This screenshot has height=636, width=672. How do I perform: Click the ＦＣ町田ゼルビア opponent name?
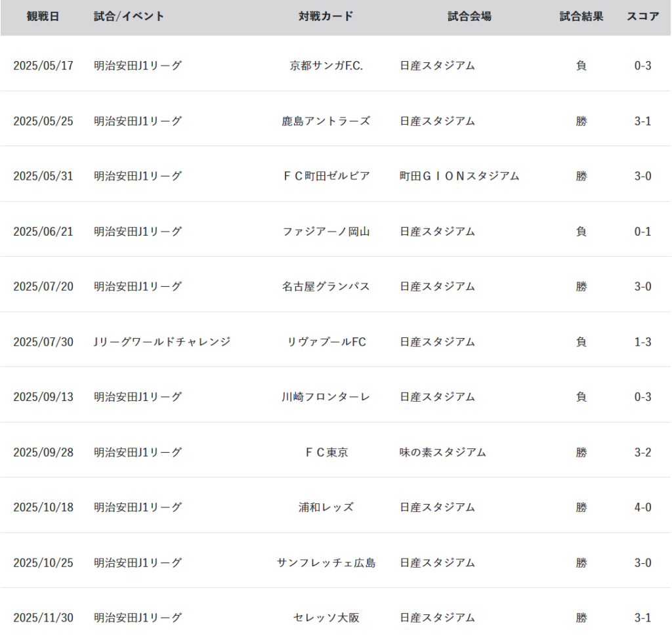[326, 176]
